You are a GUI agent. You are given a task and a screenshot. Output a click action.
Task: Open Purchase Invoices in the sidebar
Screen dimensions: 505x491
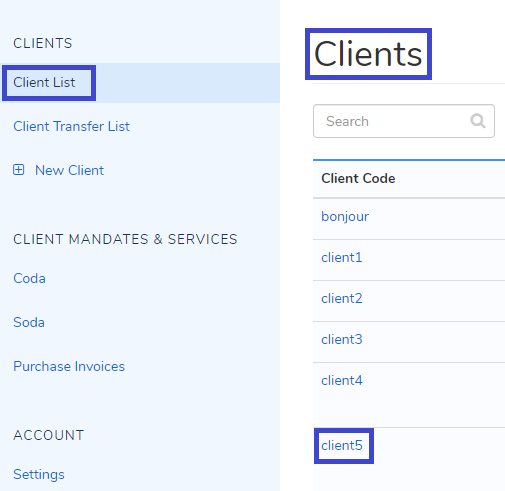[69, 366]
